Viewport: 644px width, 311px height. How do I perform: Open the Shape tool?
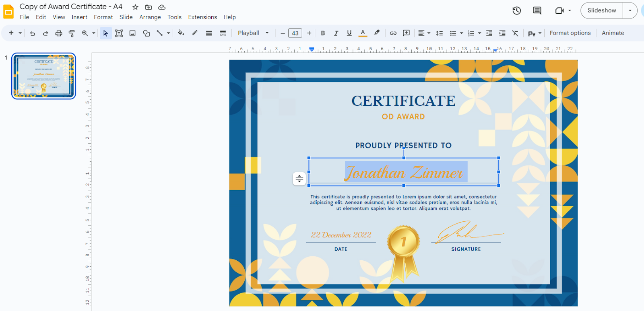pyautogui.click(x=146, y=33)
